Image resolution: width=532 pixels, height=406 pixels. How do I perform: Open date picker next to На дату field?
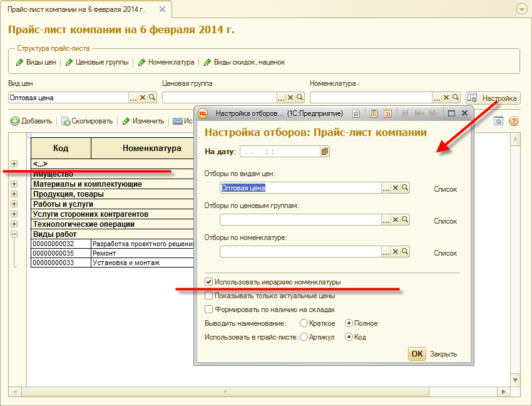[x=325, y=151]
